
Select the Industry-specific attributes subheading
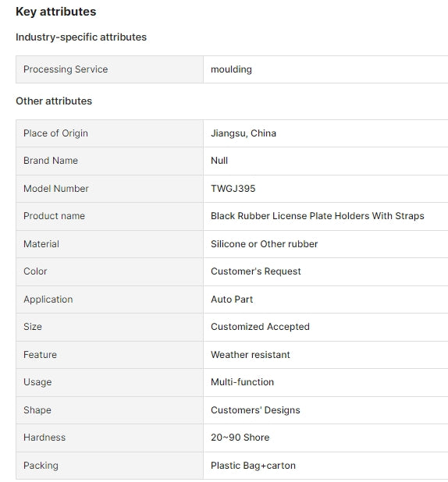(x=81, y=37)
